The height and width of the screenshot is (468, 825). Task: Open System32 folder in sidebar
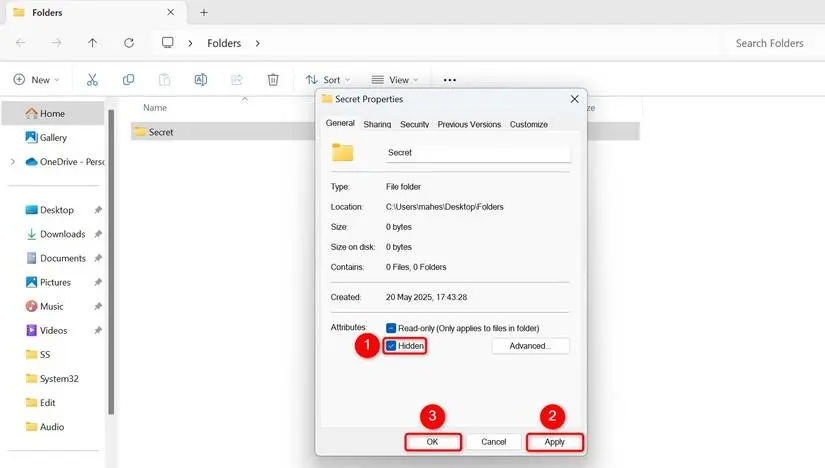click(53, 379)
